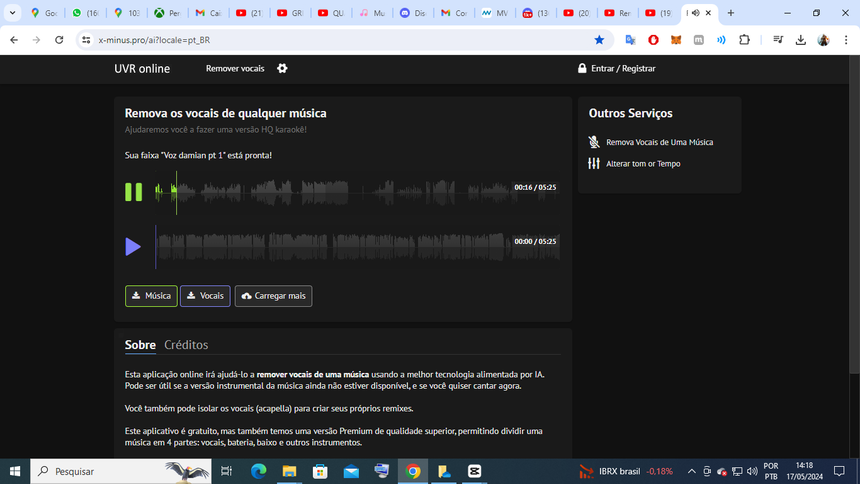This screenshot has height=484, width=860.
Task: Open the Mail app from the taskbar
Action: point(351,471)
